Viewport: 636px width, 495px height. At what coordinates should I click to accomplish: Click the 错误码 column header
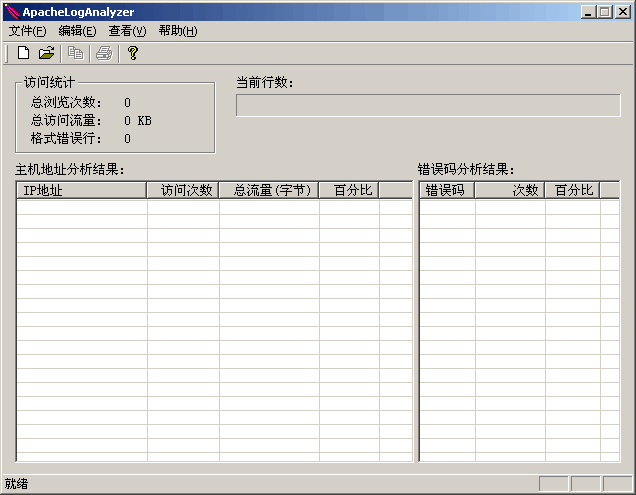click(447, 190)
